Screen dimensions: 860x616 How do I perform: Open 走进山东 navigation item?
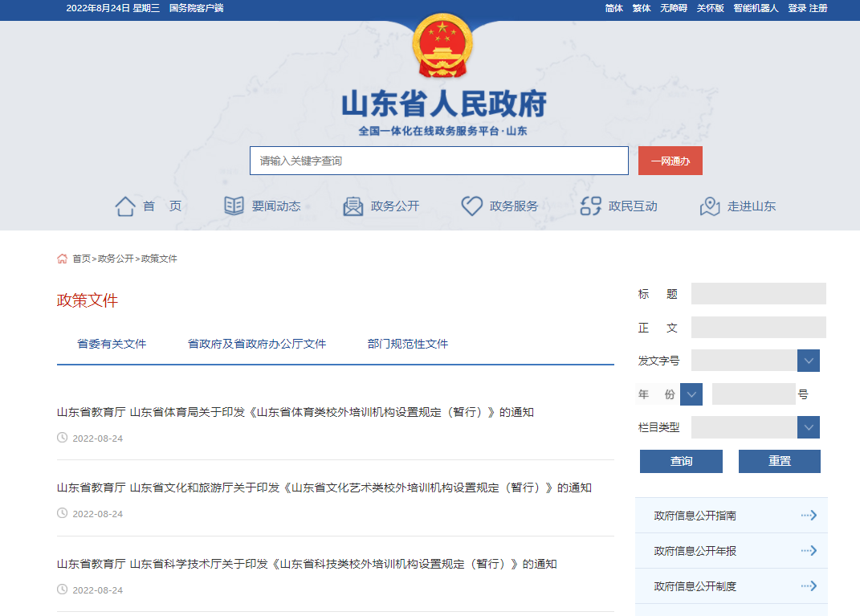pyautogui.click(x=752, y=206)
